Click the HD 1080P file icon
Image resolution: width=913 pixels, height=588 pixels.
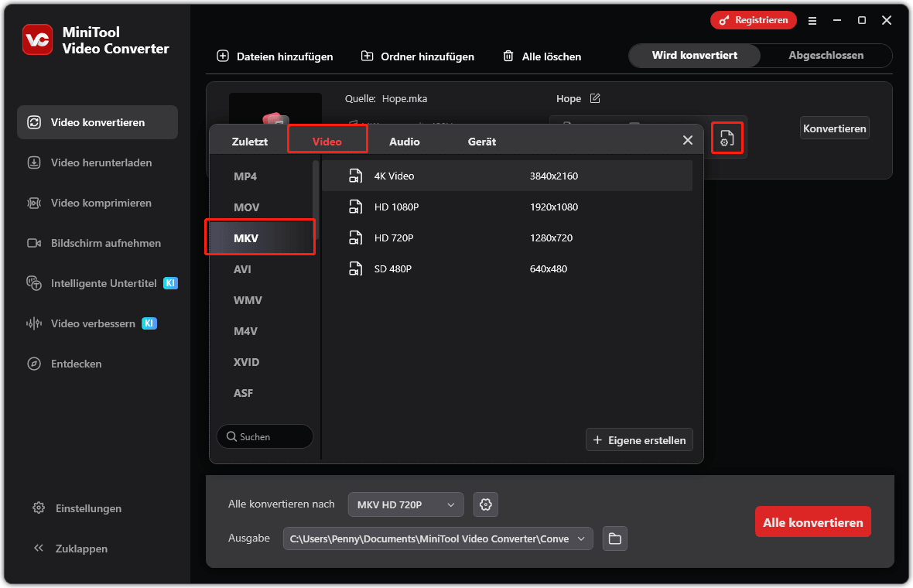(x=355, y=207)
